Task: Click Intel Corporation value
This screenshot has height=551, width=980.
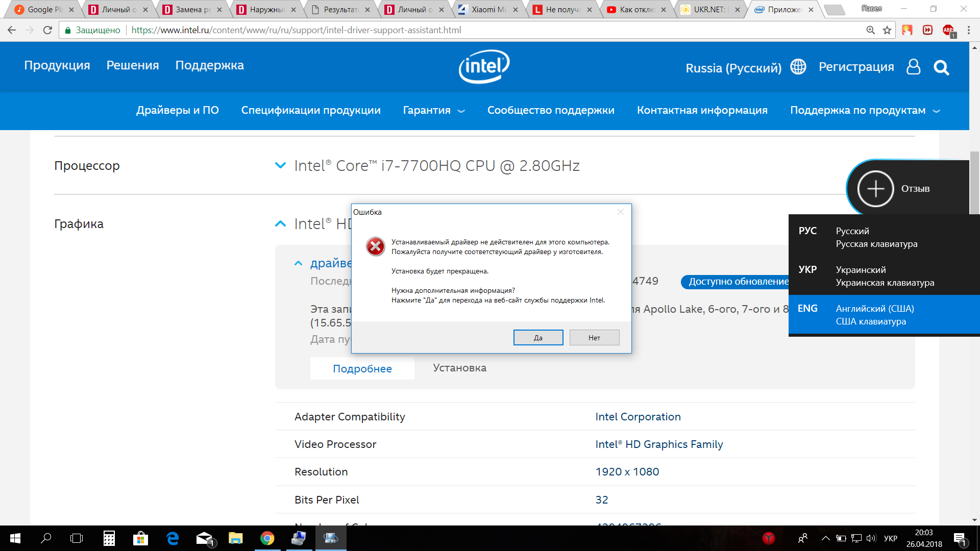Action: (638, 417)
